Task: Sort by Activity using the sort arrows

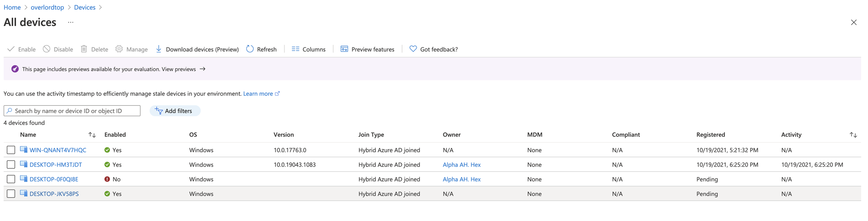Action: 853,135
